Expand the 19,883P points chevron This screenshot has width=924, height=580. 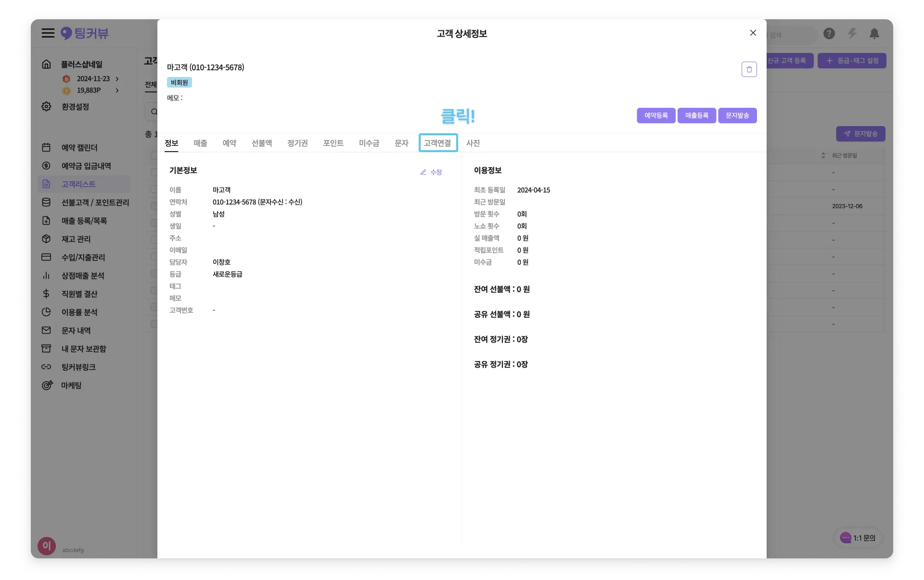117,90
